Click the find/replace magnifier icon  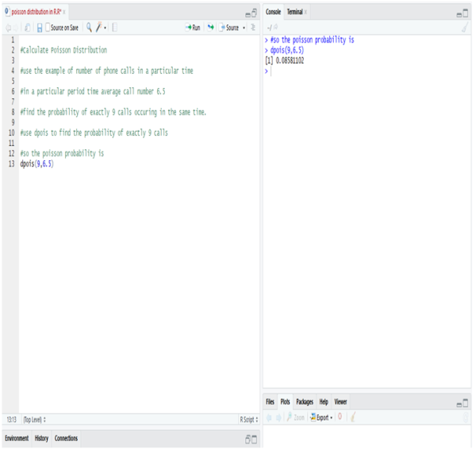[x=89, y=28]
